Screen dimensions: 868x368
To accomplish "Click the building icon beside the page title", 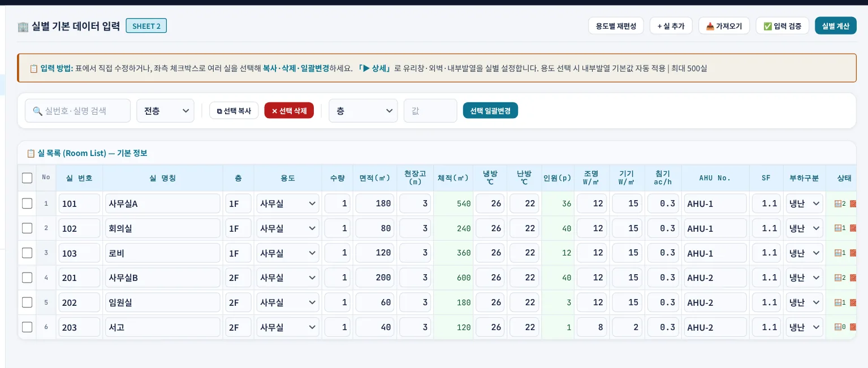I will point(23,26).
